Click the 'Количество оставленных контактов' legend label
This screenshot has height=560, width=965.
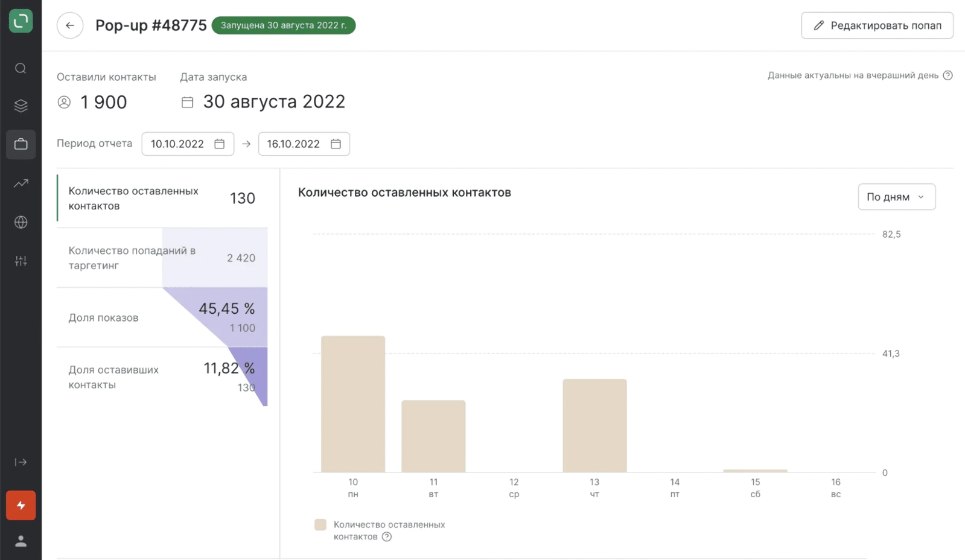point(389,530)
